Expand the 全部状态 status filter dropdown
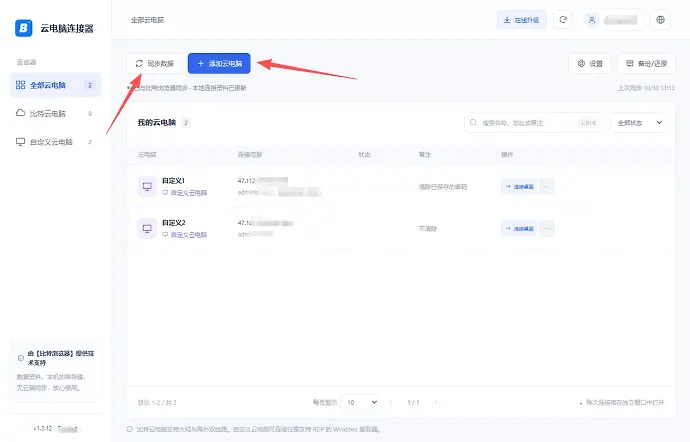 pyautogui.click(x=639, y=123)
